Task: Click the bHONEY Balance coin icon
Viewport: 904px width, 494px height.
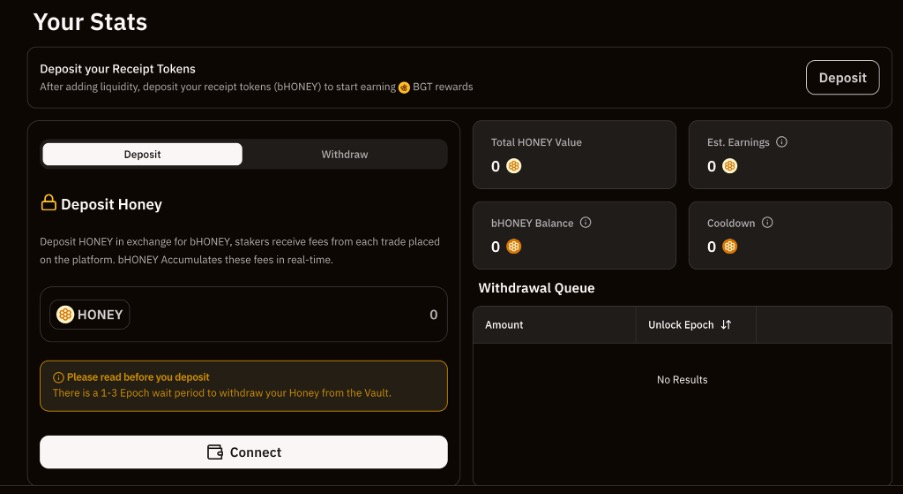Action: [x=514, y=247]
